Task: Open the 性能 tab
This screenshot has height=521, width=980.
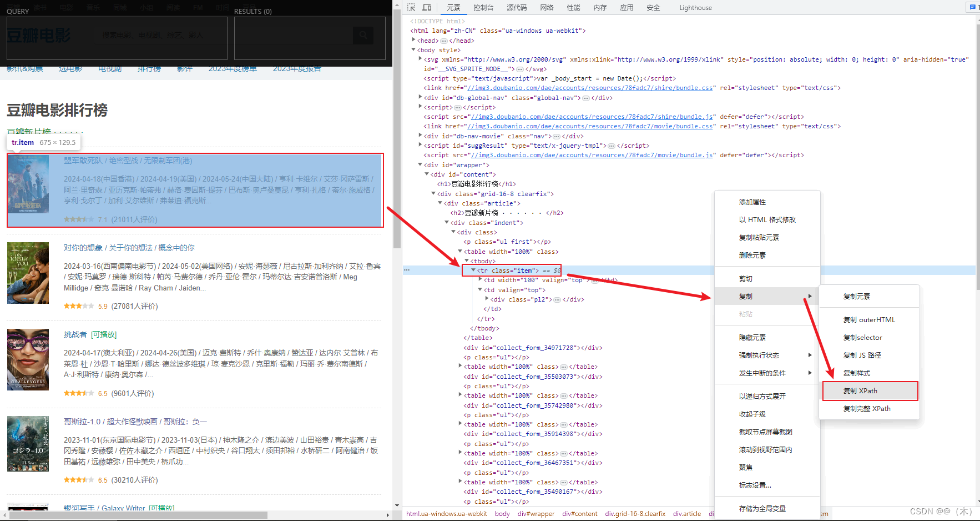Action: point(573,8)
